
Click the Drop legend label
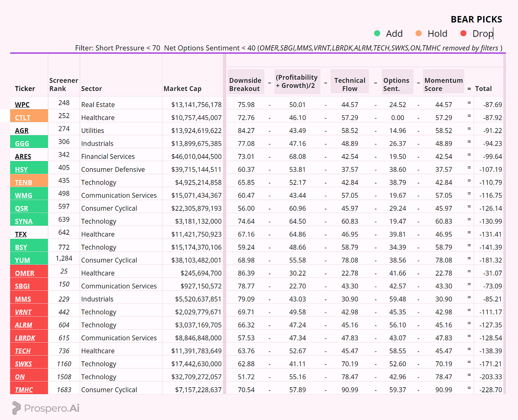483,34
